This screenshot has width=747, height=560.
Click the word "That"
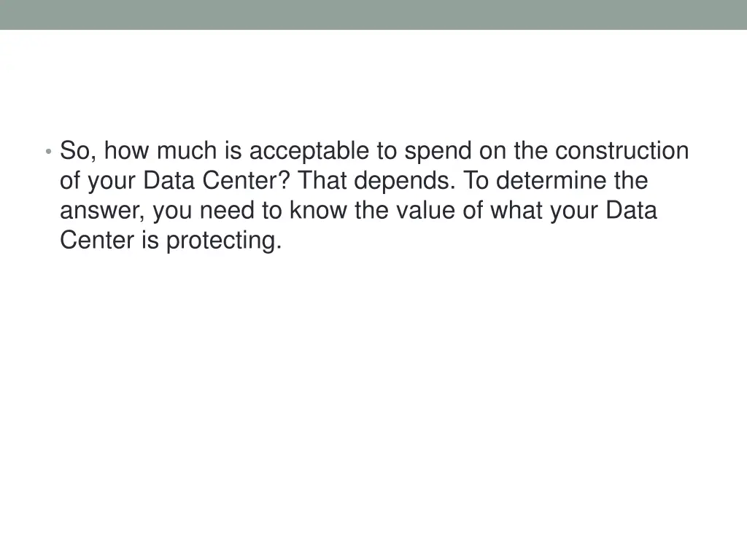click(x=323, y=181)
